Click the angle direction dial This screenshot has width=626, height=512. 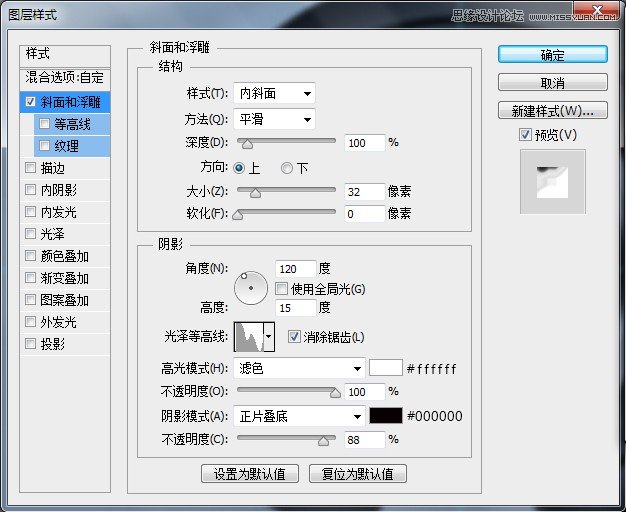point(251,288)
